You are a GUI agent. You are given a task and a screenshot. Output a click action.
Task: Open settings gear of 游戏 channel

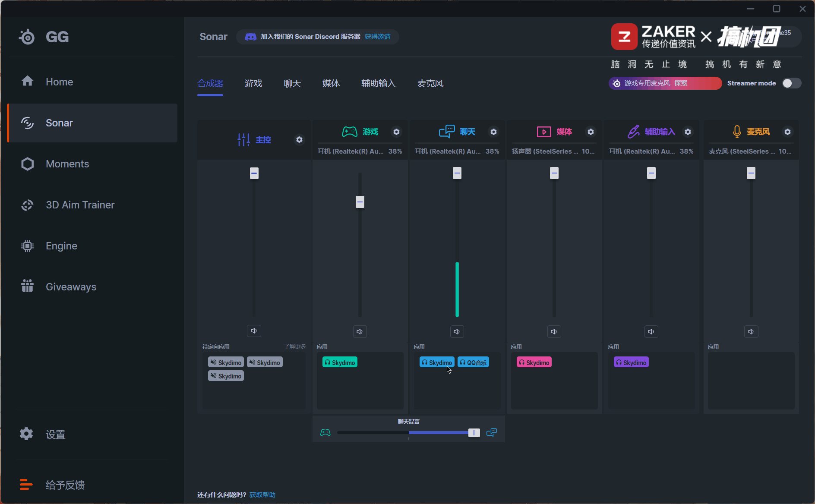(396, 132)
